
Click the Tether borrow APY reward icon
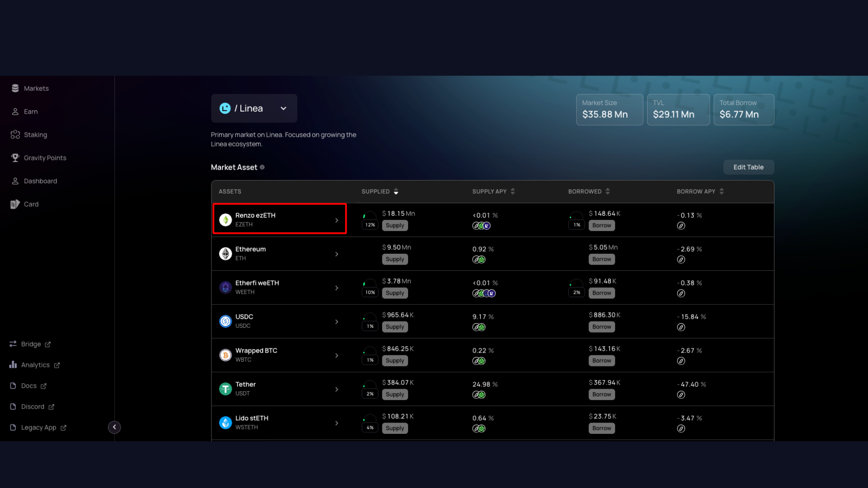(x=681, y=395)
